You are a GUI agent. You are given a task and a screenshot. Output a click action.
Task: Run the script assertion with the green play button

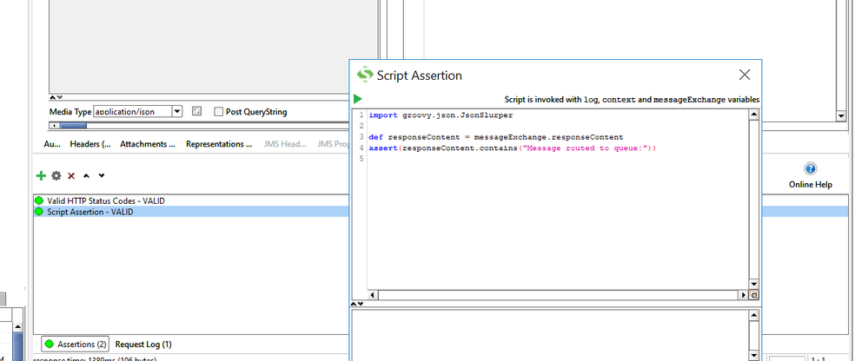358,100
